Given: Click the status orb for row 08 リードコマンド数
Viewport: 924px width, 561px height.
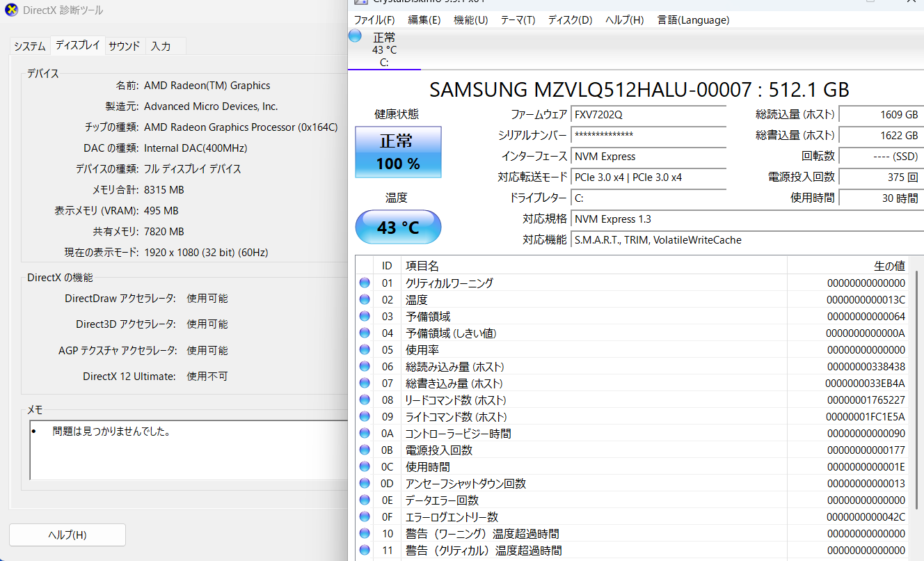Looking at the screenshot, I should (x=365, y=400).
